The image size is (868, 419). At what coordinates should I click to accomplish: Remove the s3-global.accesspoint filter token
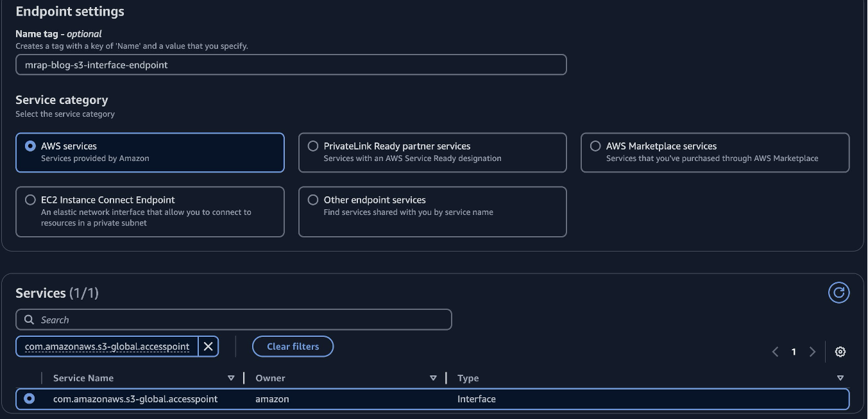(207, 346)
